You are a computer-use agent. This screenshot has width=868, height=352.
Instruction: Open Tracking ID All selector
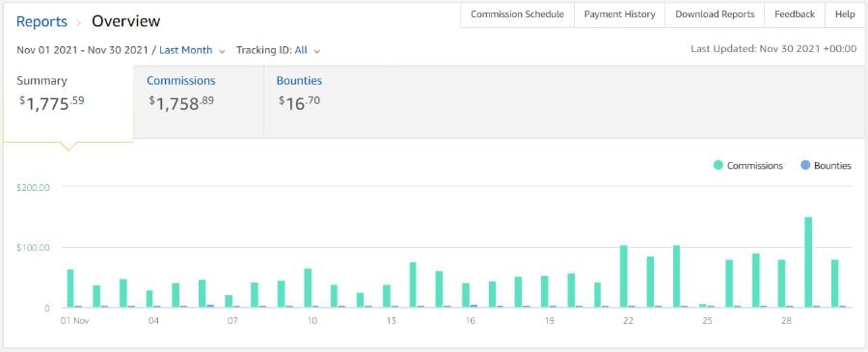(x=301, y=50)
